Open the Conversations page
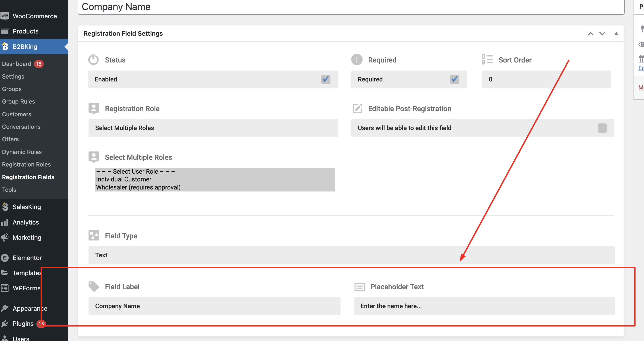 coord(21,127)
